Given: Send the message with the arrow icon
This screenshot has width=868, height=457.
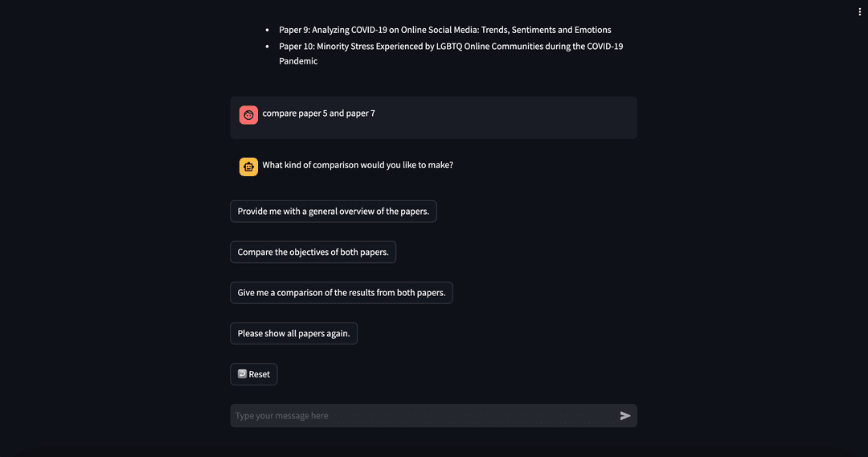Looking at the screenshot, I should pos(625,416).
